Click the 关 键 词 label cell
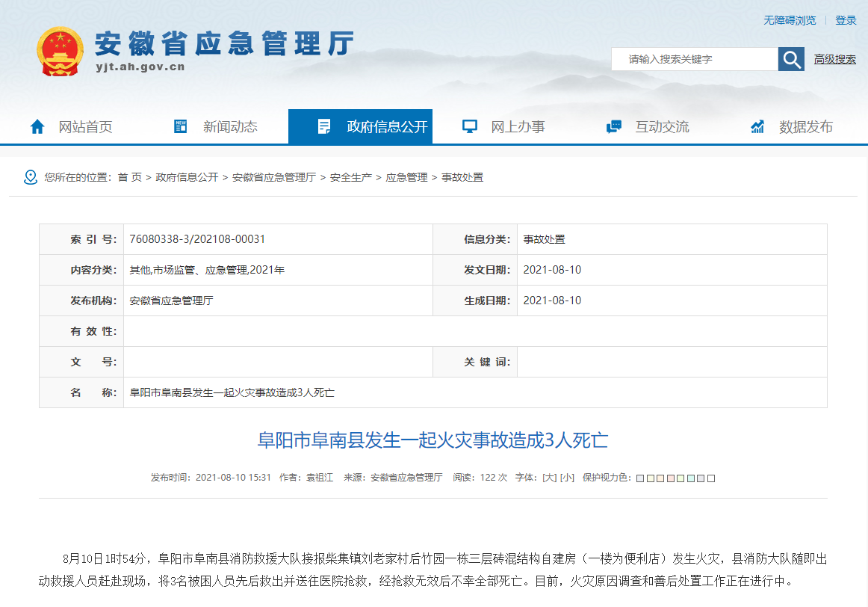The width and height of the screenshot is (868, 607). coord(475,362)
